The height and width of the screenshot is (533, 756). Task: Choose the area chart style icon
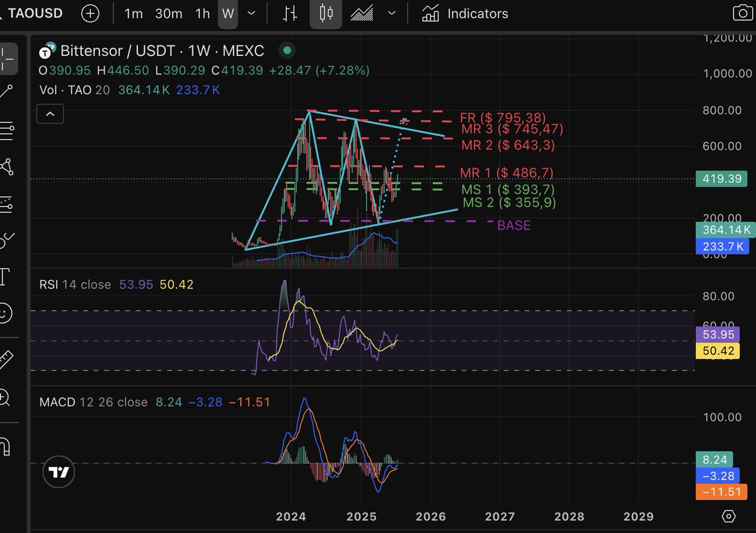pos(361,13)
